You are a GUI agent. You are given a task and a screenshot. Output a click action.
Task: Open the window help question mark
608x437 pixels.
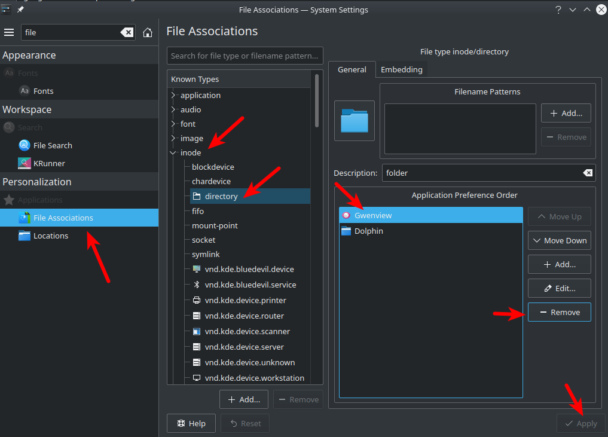tap(558, 10)
